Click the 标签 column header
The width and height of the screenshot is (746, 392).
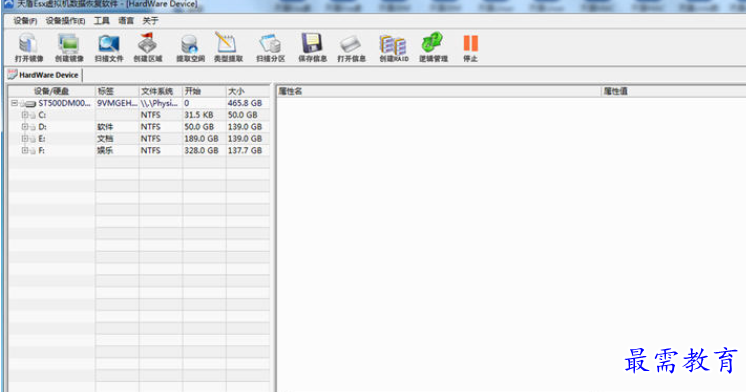pos(117,91)
